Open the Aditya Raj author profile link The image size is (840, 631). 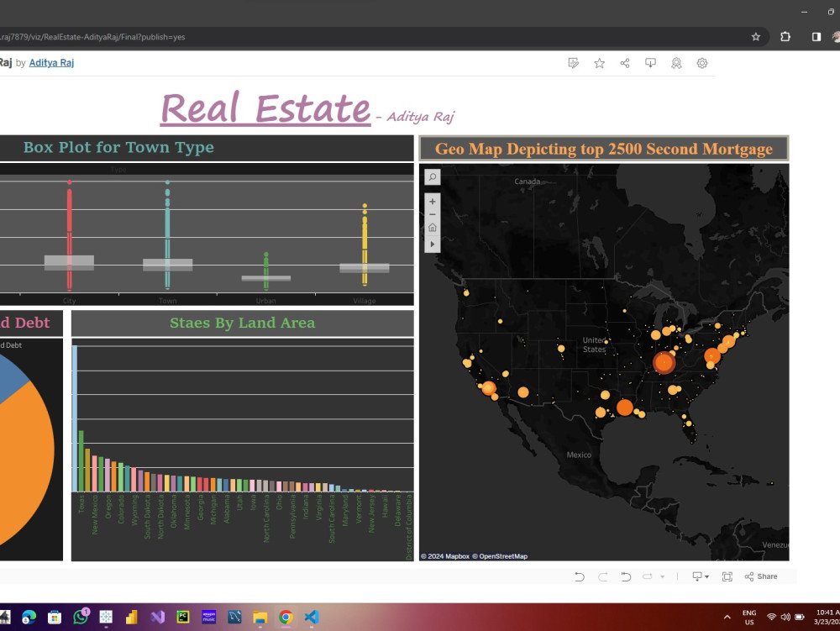[x=51, y=62]
